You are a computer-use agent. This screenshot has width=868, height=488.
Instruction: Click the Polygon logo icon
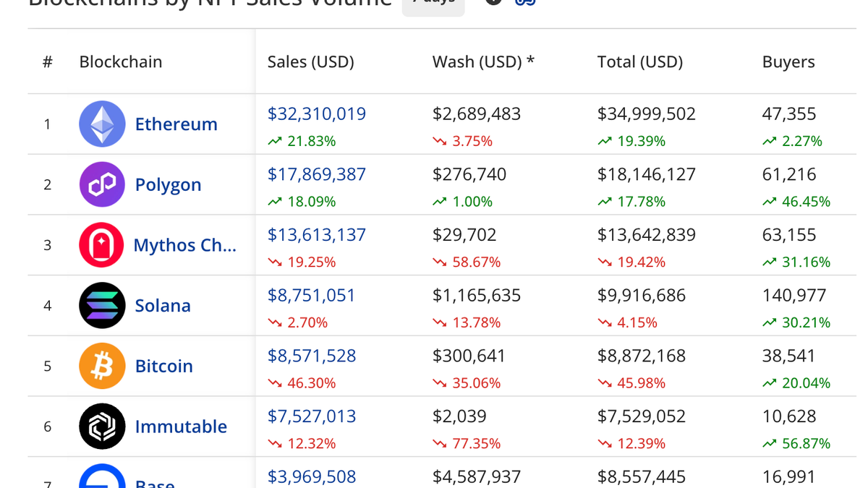[x=102, y=184]
